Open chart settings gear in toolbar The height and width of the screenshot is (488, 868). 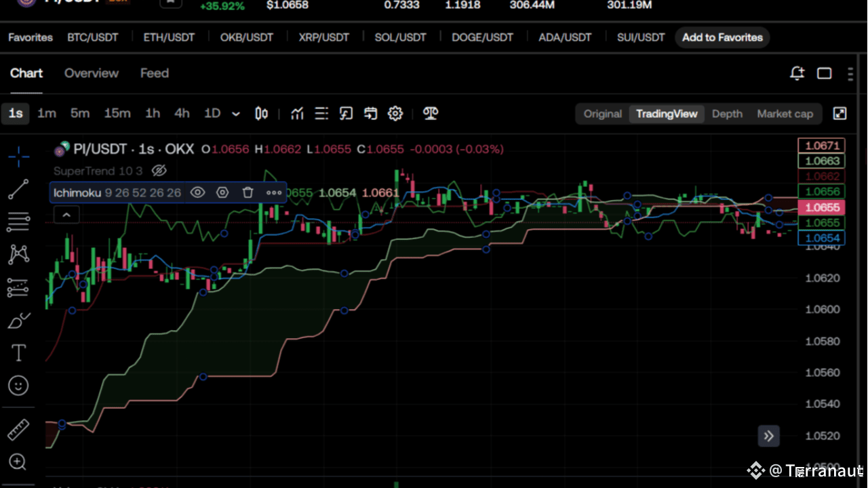tap(395, 114)
